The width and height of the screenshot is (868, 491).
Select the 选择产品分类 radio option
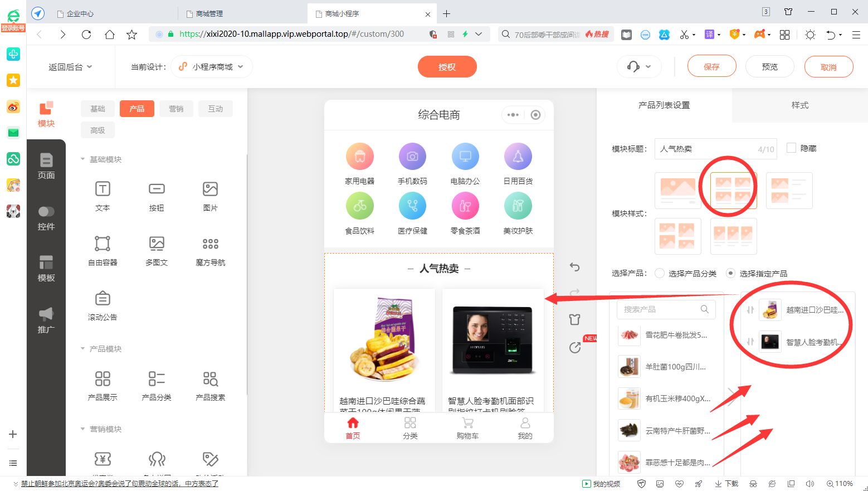pyautogui.click(x=659, y=273)
